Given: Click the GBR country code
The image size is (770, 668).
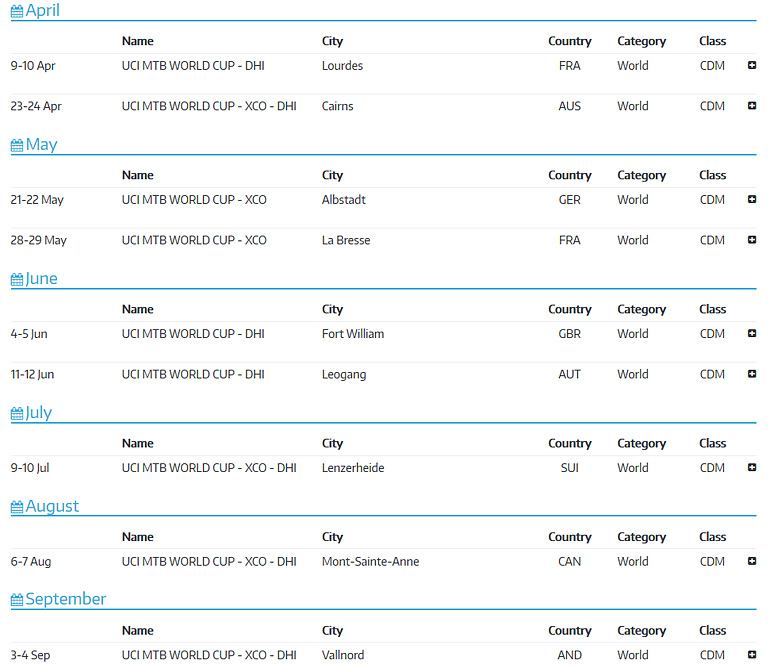Looking at the screenshot, I should (x=570, y=334).
